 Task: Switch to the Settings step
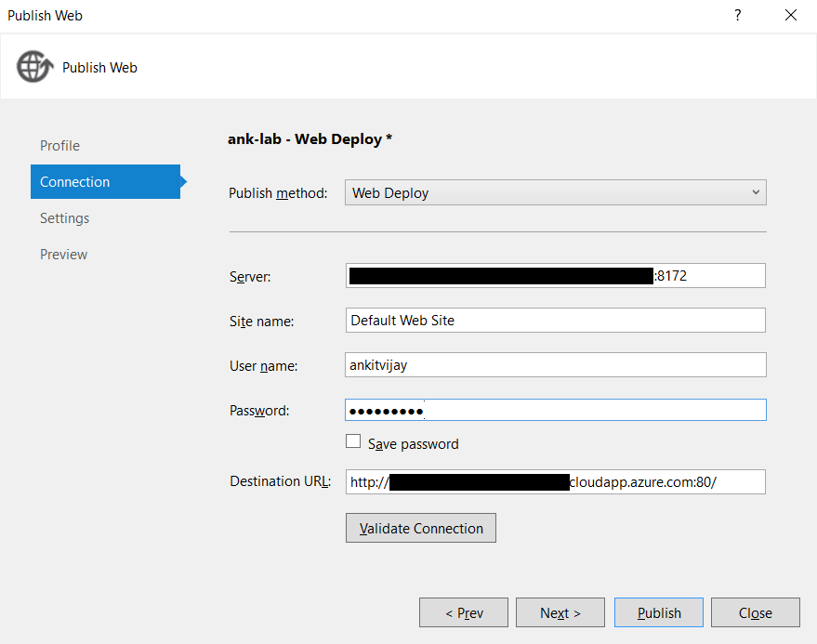click(x=65, y=217)
